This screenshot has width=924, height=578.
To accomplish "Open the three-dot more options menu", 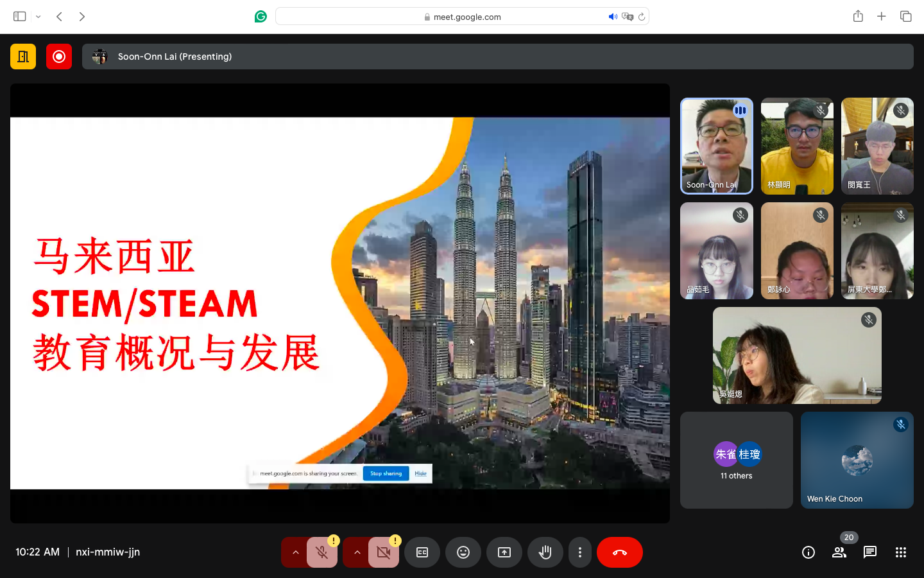I will click(579, 552).
